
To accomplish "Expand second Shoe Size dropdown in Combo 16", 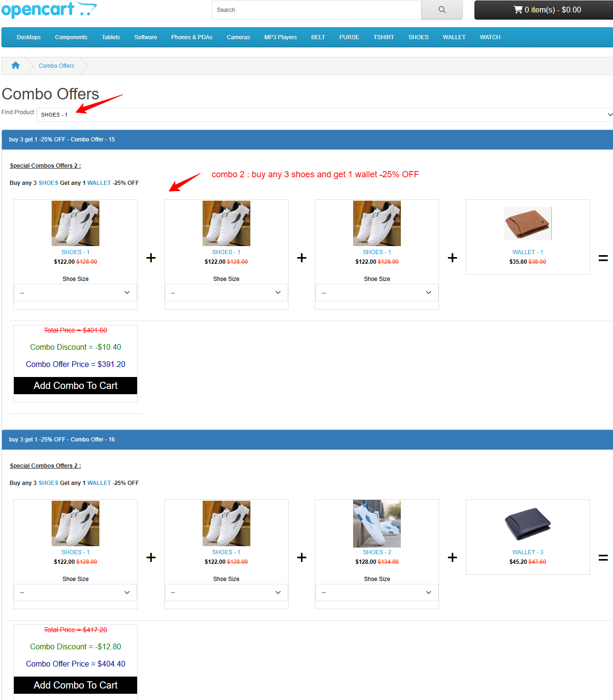I will pyautogui.click(x=226, y=592).
